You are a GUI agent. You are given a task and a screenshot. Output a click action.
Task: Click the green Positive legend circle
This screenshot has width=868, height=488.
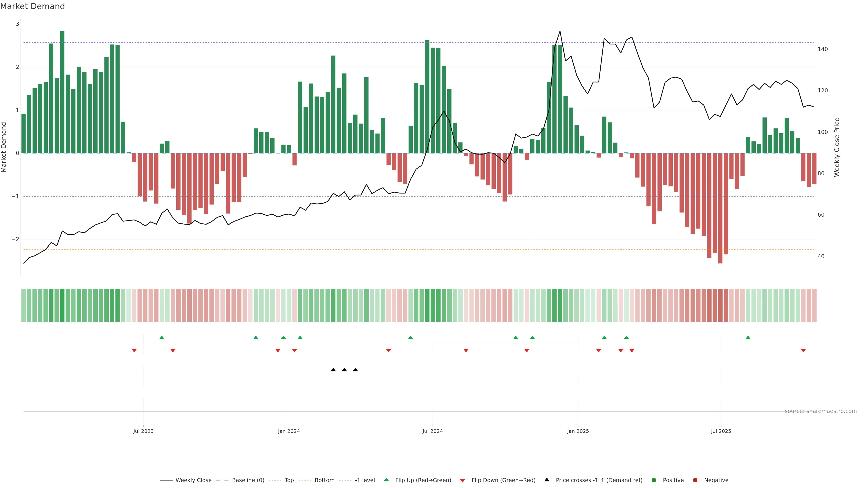click(654, 480)
